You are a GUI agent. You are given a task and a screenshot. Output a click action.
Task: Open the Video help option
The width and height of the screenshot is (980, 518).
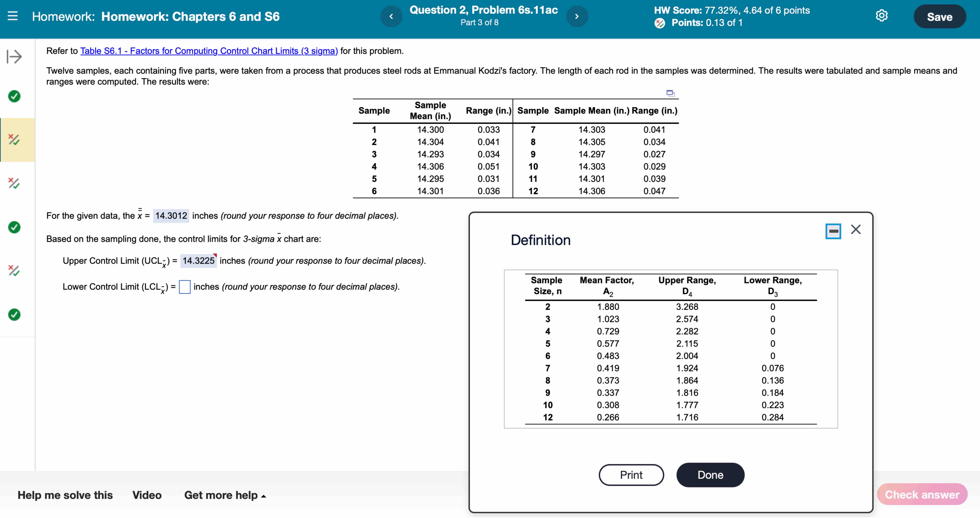pyautogui.click(x=146, y=495)
